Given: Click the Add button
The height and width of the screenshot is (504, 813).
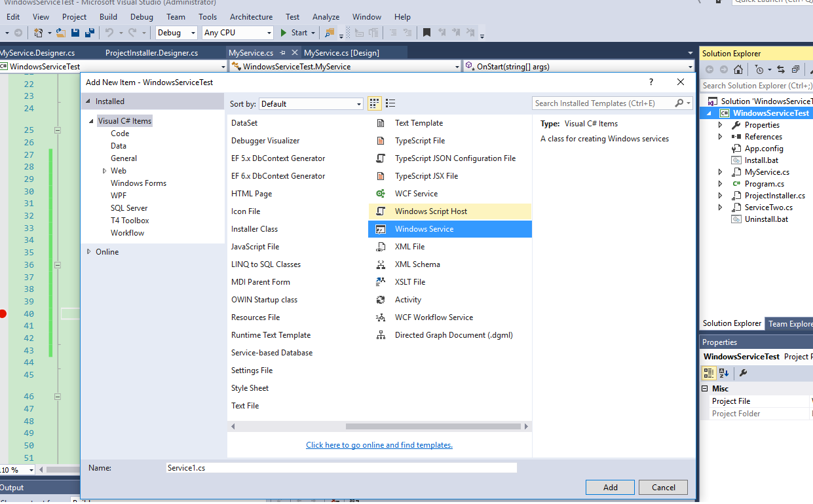Looking at the screenshot, I should 611,488.
